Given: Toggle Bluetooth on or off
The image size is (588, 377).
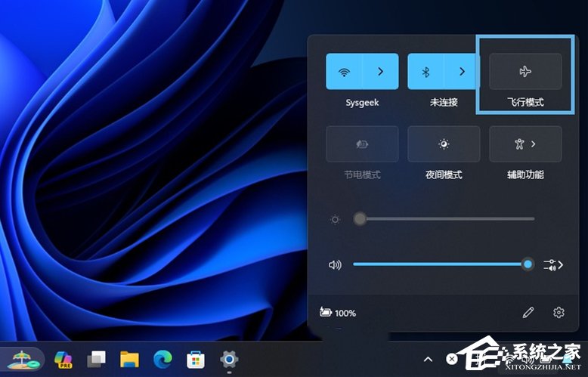Looking at the screenshot, I should point(426,71).
